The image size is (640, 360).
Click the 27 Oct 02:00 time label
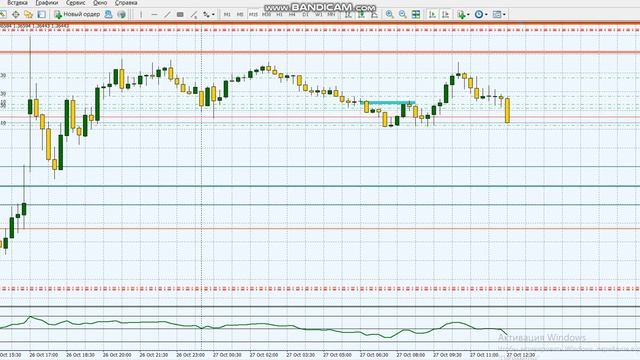coord(264,355)
